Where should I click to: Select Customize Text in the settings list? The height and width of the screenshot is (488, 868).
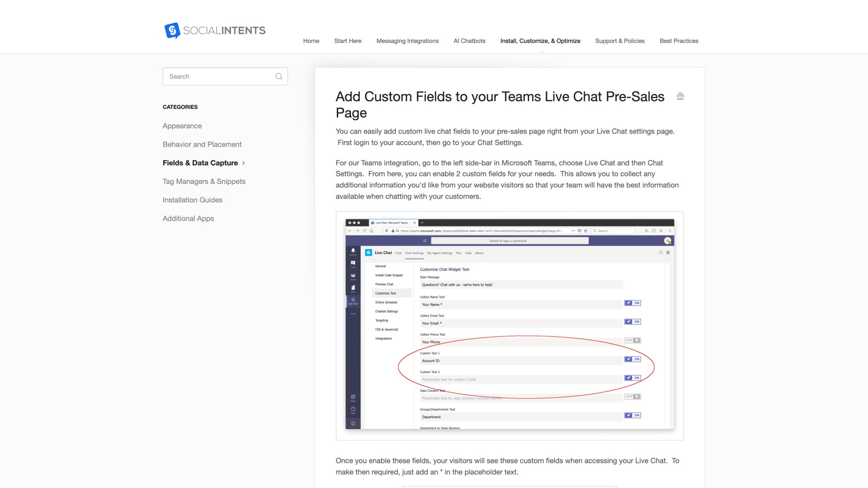385,293
